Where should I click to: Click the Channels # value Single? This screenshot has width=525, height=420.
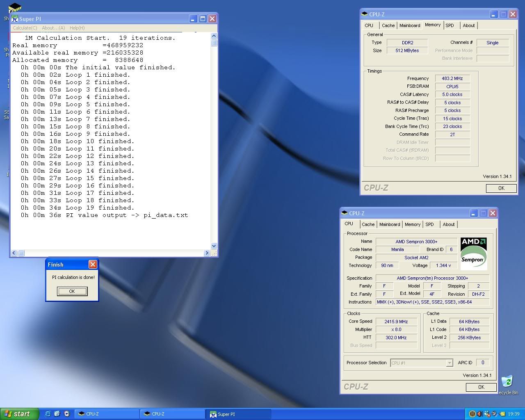point(493,43)
